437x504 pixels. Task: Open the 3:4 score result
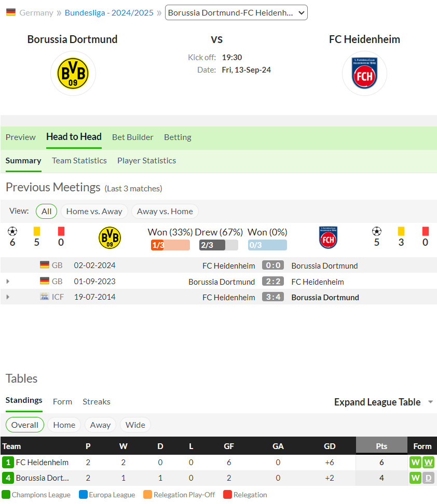point(273,297)
